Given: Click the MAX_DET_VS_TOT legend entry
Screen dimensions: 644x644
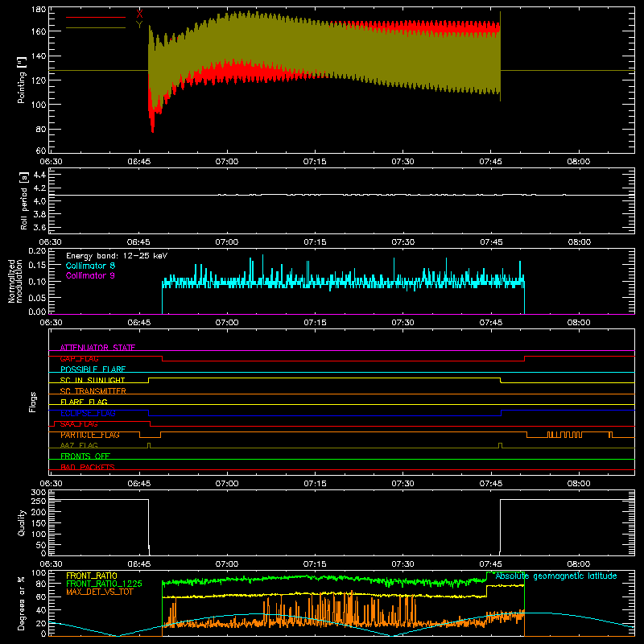Looking at the screenshot, I should pyautogui.click(x=100, y=592).
